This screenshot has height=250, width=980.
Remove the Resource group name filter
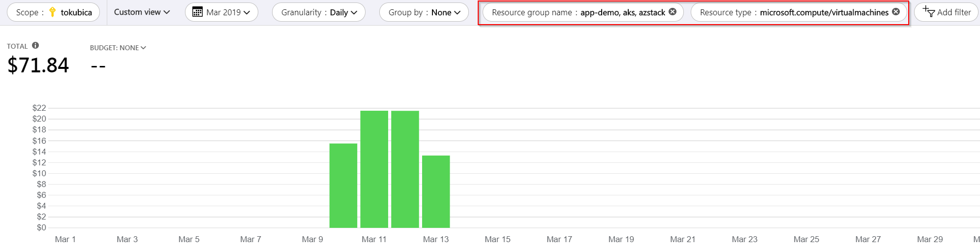673,12
